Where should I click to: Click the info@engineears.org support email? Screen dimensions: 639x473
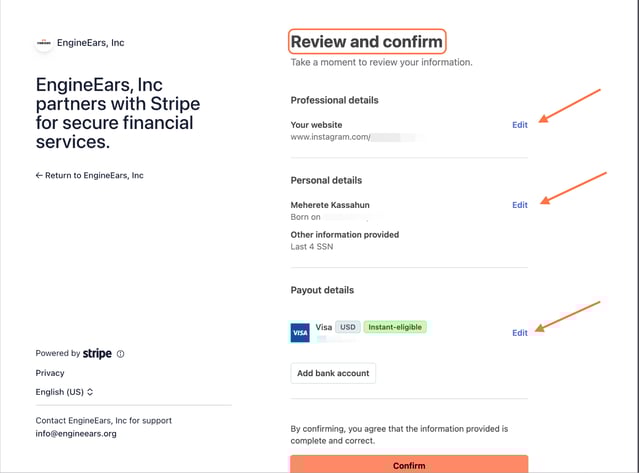pos(76,434)
